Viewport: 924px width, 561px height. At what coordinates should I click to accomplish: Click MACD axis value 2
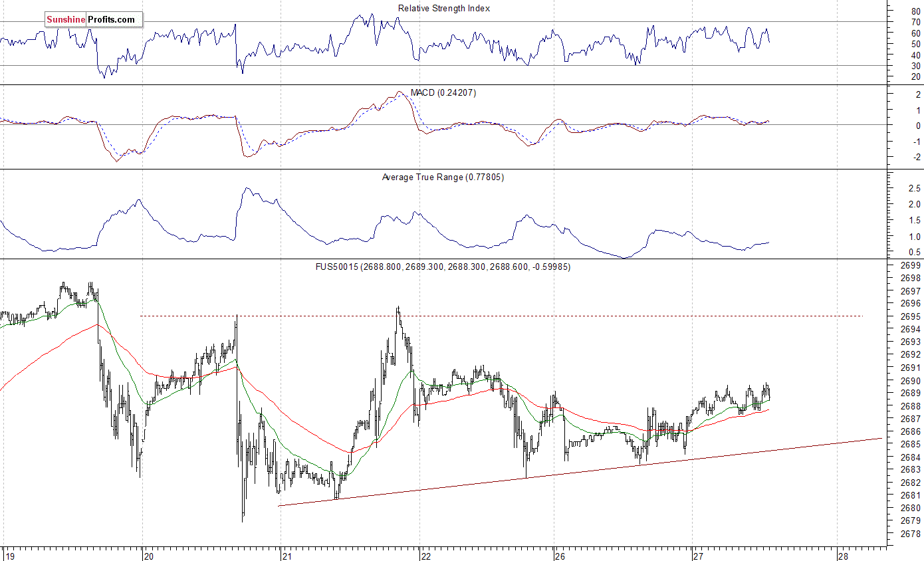(x=917, y=94)
